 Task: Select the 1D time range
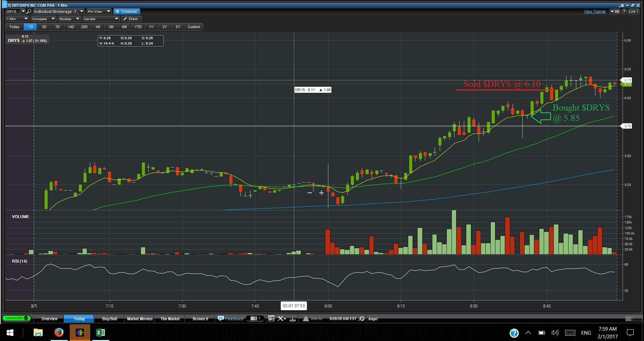31,27
